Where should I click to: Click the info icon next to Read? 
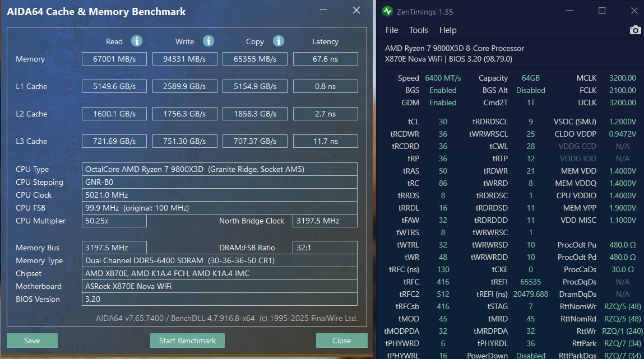(x=137, y=41)
